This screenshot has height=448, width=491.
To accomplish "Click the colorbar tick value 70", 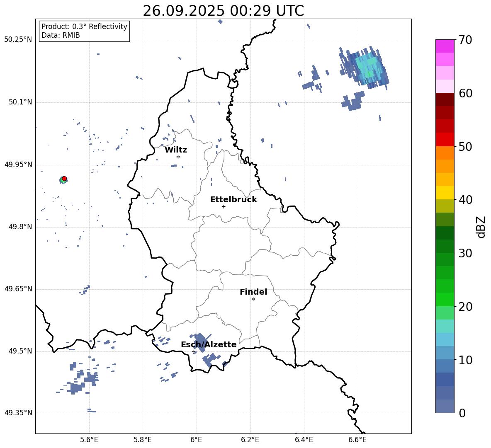I will (x=465, y=40).
